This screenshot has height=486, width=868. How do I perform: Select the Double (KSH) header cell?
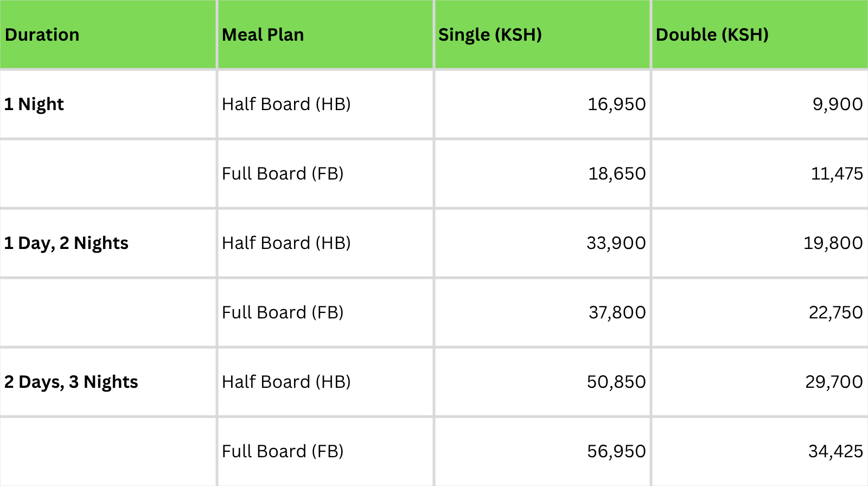[x=712, y=35]
